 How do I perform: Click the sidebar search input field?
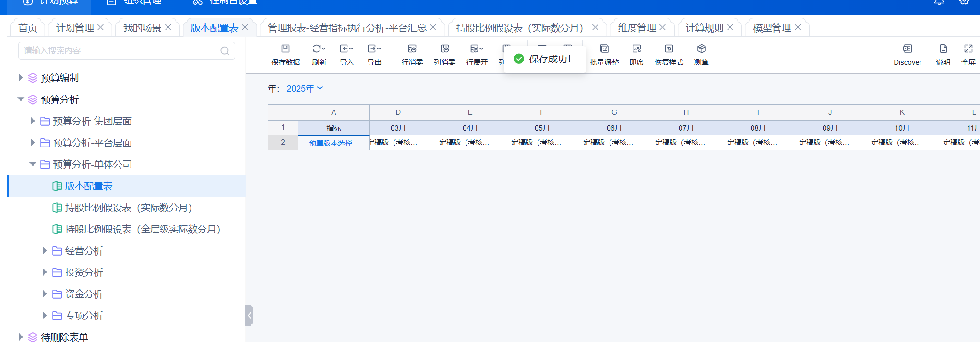[x=120, y=50]
